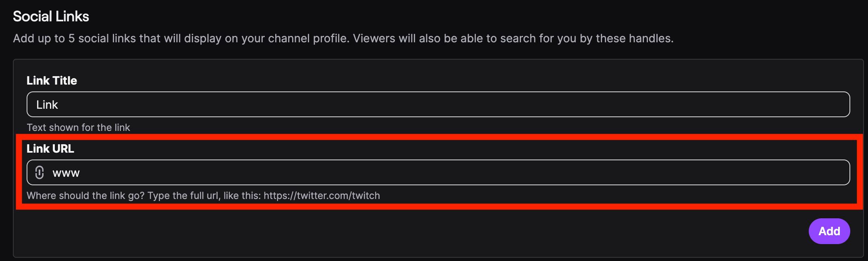Click the "Where should the link go?" helper text

85,195
